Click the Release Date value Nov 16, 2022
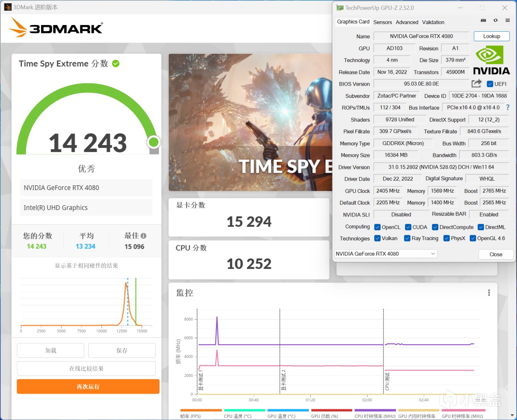517x420 pixels. click(392, 72)
